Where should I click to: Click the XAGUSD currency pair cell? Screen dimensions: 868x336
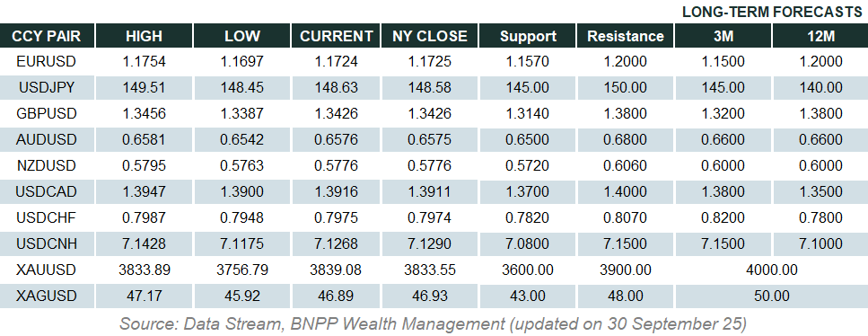click(47, 296)
